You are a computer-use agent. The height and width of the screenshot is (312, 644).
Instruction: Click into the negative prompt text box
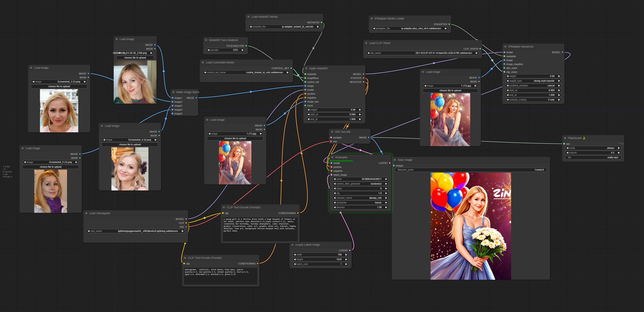(221, 276)
